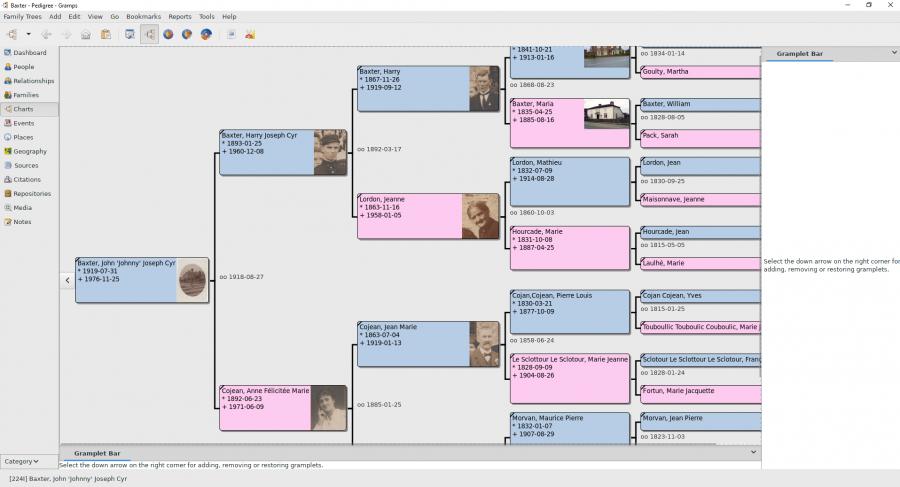Open the dropdown arrow beside the tree icon
The width and height of the screenshot is (900, 487).
(x=28, y=34)
